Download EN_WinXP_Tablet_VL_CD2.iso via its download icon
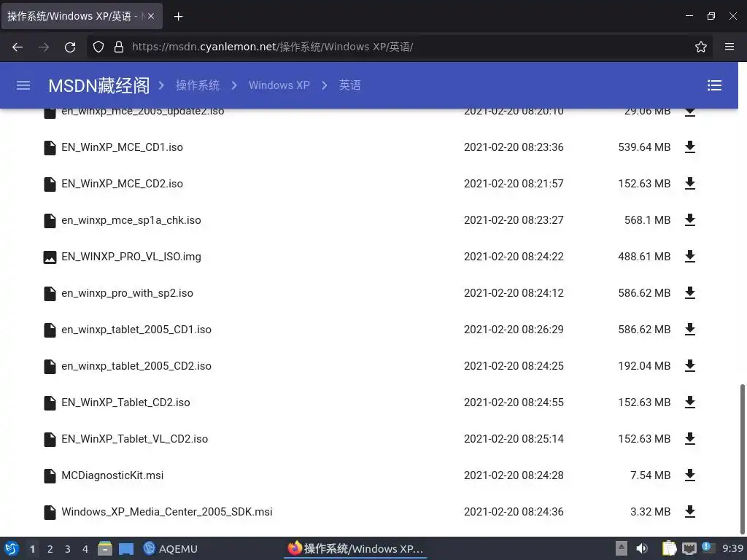Image resolution: width=747 pixels, height=560 pixels. pos(690,438)
